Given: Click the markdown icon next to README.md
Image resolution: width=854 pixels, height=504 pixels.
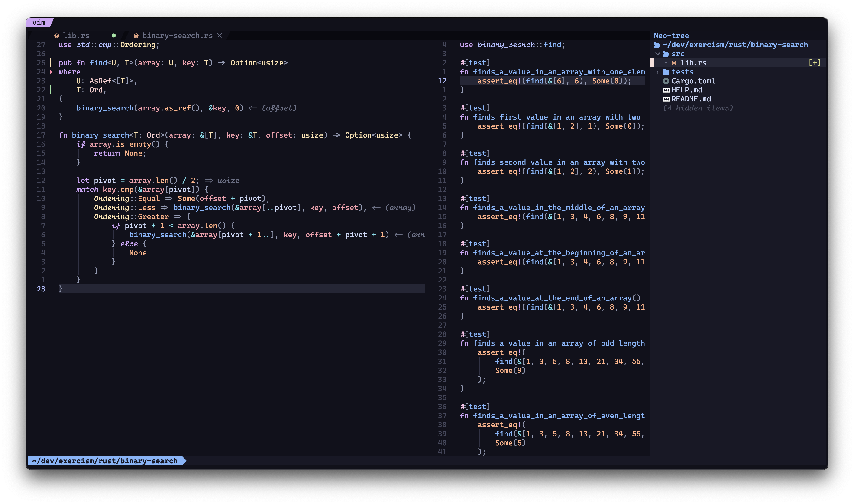Looking at the screenshot, I should (666, 99).
